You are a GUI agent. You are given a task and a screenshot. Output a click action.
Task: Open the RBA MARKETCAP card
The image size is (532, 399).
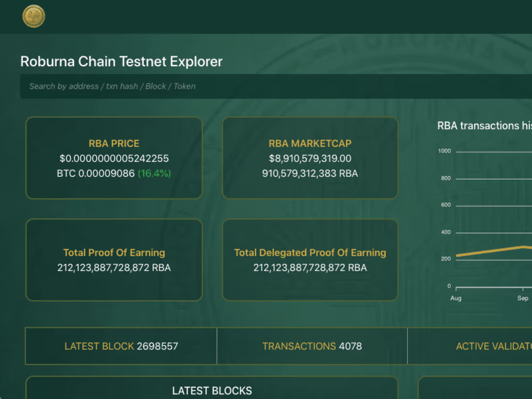(310, 157)
